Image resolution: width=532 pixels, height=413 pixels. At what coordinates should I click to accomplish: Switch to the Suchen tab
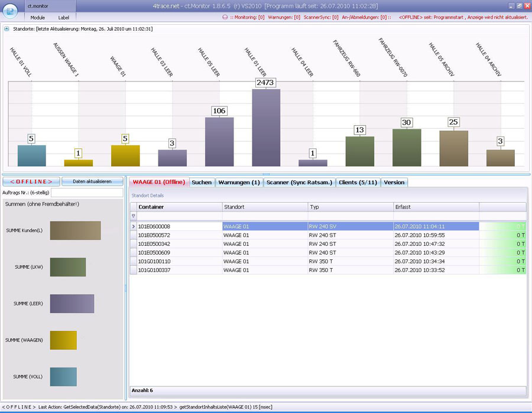(202, 183)
